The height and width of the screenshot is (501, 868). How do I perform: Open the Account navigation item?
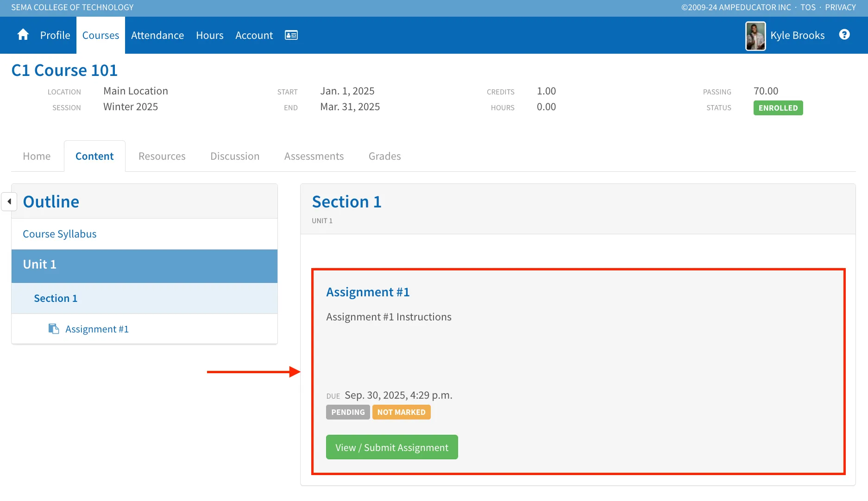point(254,35)
